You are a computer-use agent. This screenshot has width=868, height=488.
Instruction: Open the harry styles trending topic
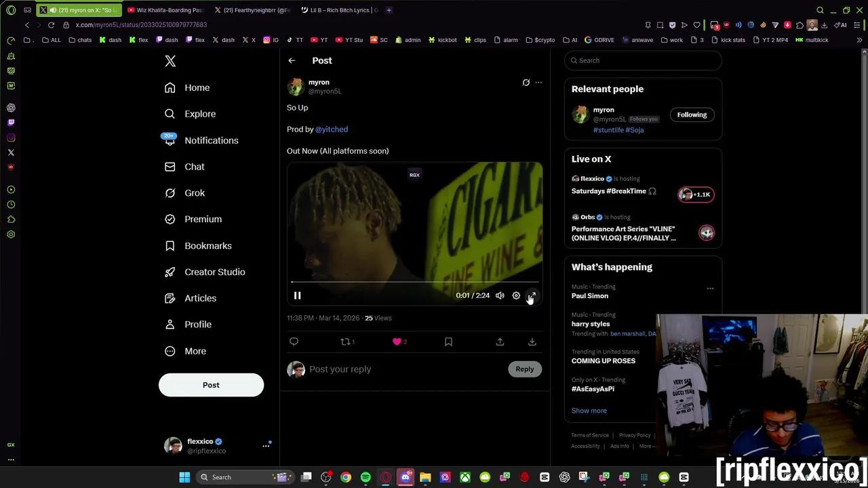[591, 324]
